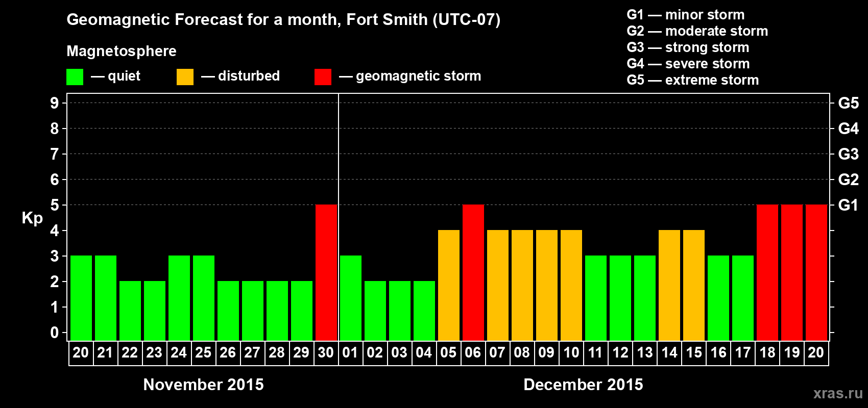Click the '— geomagnetic storm' legend label
The image size is (868, 408).
pos(410,76)
